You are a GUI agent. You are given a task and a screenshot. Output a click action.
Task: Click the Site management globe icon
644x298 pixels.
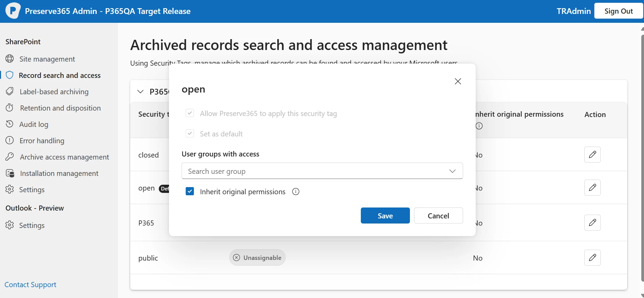click(x=10, y=59)
